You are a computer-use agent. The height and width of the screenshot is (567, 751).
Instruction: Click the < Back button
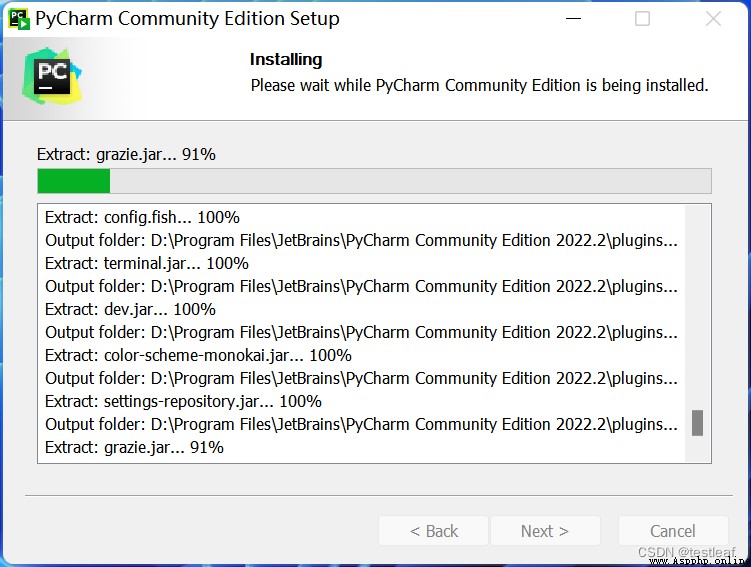[433, 531]
